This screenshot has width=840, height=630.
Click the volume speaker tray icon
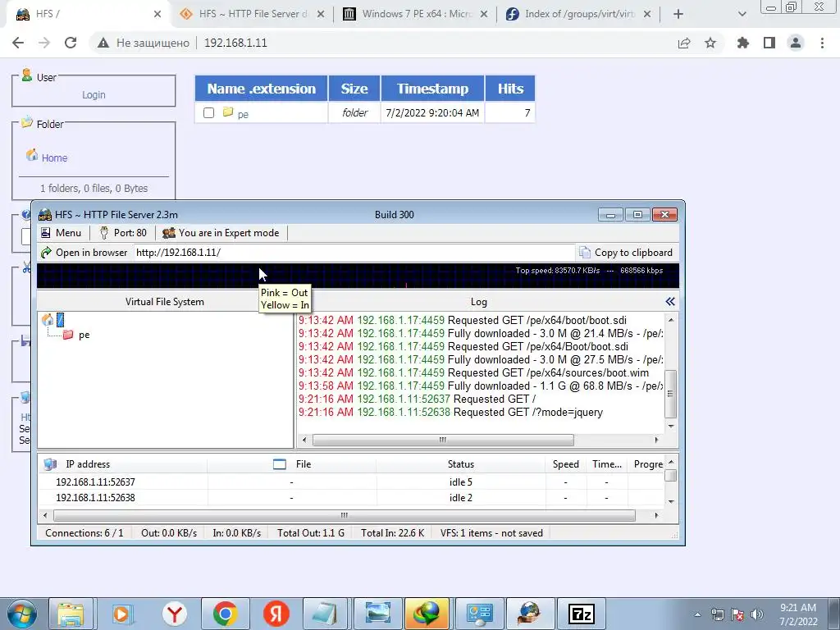757,614
